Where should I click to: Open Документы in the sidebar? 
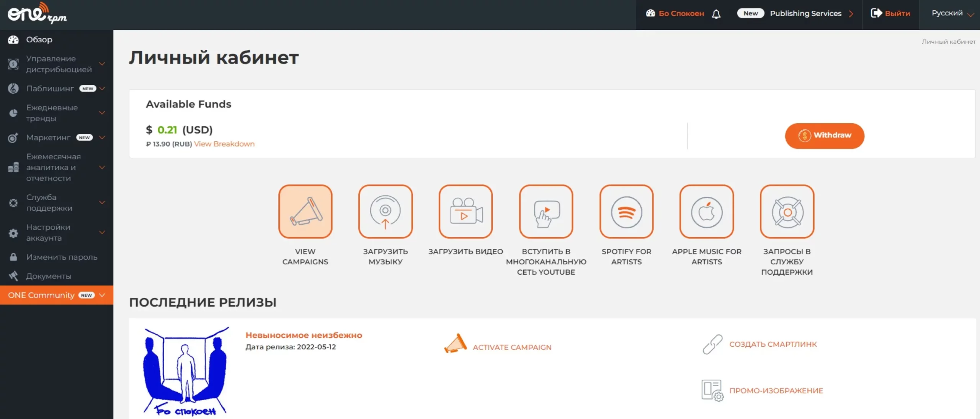(x=49, y=276)
